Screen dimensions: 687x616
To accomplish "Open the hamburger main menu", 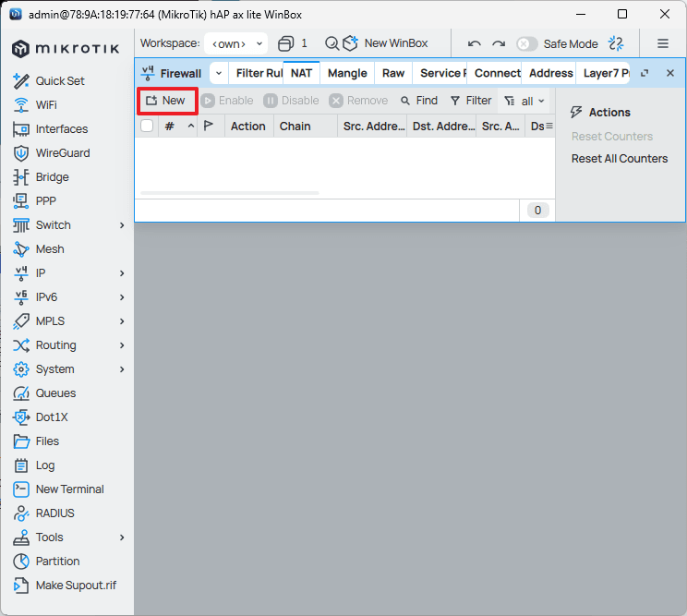I will click(x=662, y=43).
